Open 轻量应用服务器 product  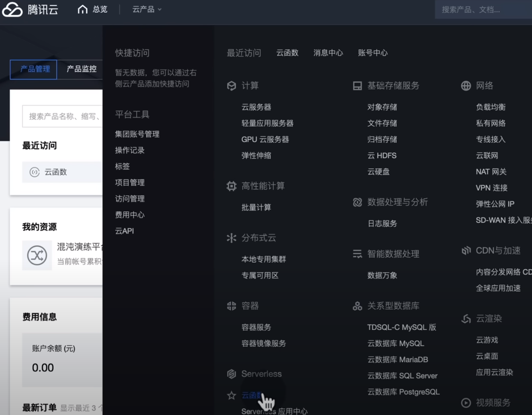pos(267,123)
